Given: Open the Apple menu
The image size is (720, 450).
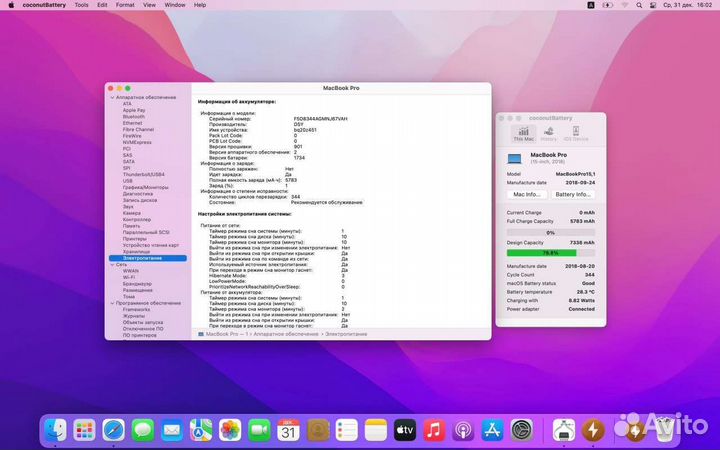Looking at the screenshot, I should [x=11, y=5].
